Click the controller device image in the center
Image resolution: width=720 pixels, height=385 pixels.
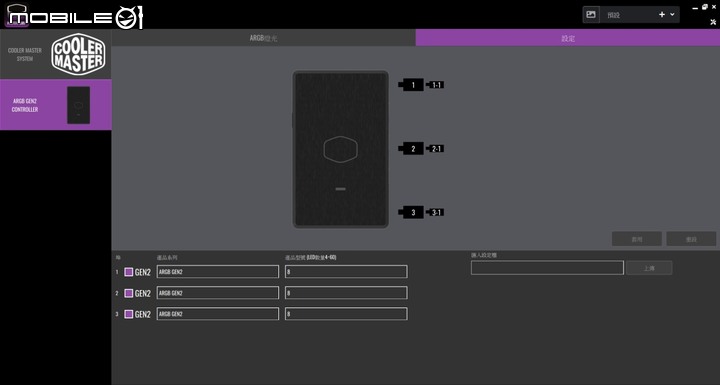[x=341, y=149]
